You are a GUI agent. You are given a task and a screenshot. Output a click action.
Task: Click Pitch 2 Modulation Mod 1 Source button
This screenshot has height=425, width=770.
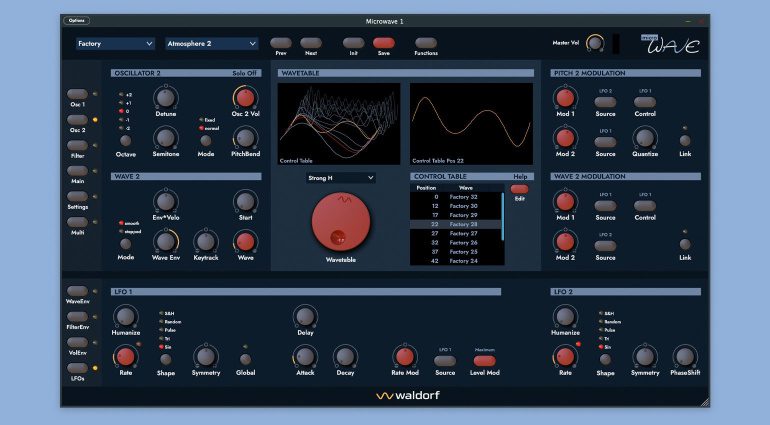[605, 102]
